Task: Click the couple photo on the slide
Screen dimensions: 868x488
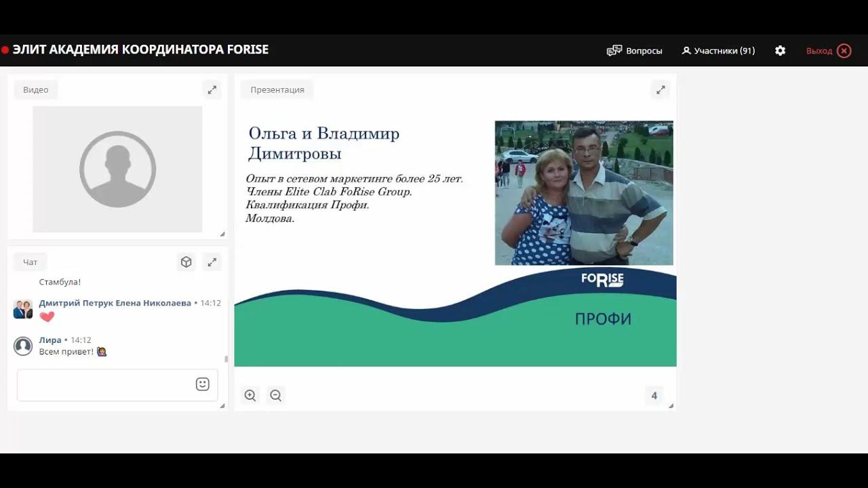Action: [584, 193]
